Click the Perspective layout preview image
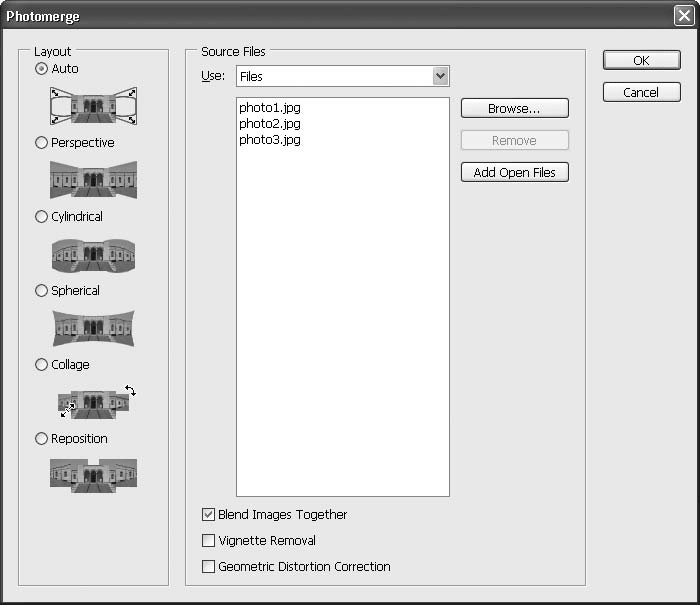This screenshot has width=700, height=605. tap(93, 179)
